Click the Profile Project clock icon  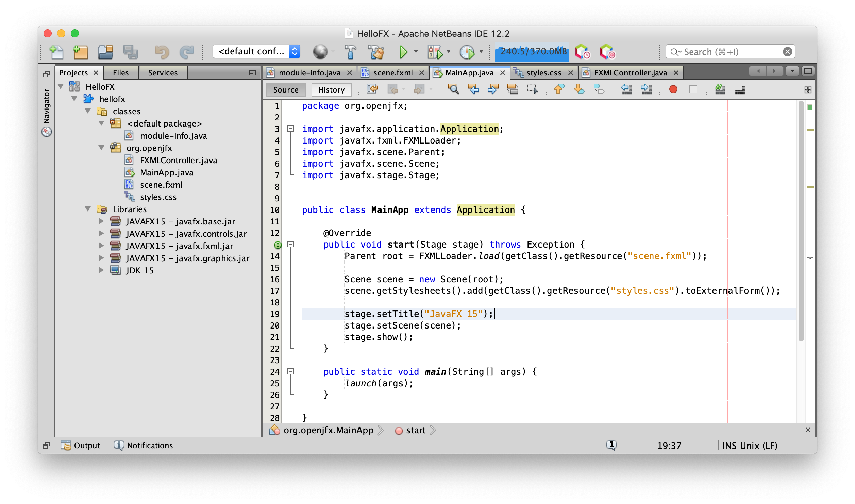467,52
